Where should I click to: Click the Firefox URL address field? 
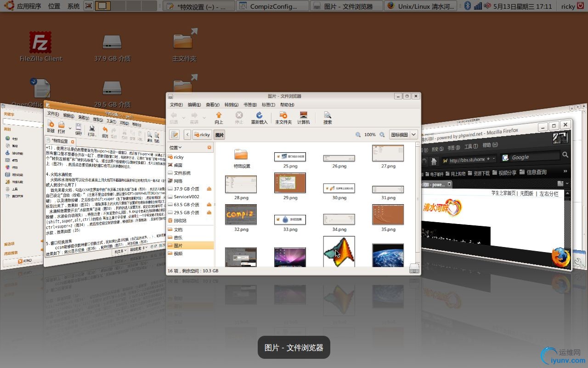tap(469, 160)
